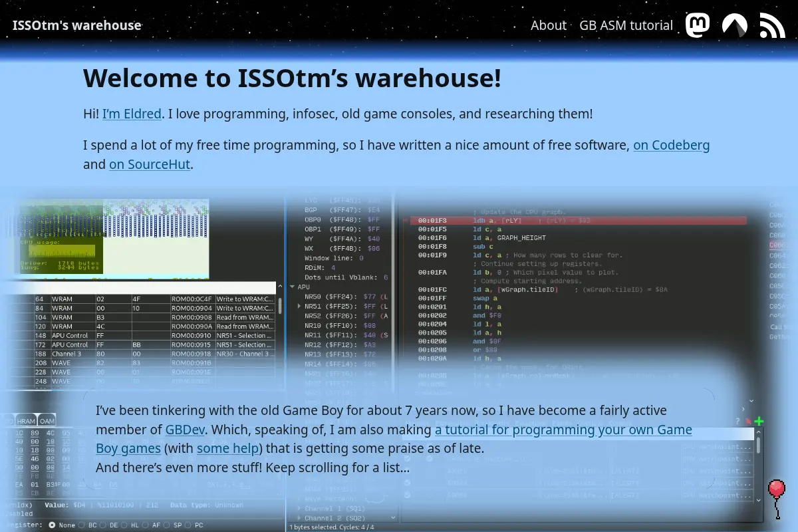Expand the NR51 ($FF25) register entry
Viewport: 798px width, 532px height.
point(299,306)
